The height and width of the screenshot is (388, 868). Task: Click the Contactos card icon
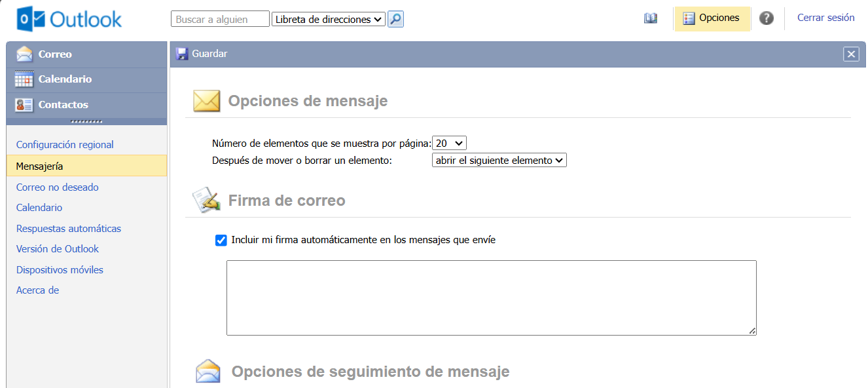pos(24,105)
